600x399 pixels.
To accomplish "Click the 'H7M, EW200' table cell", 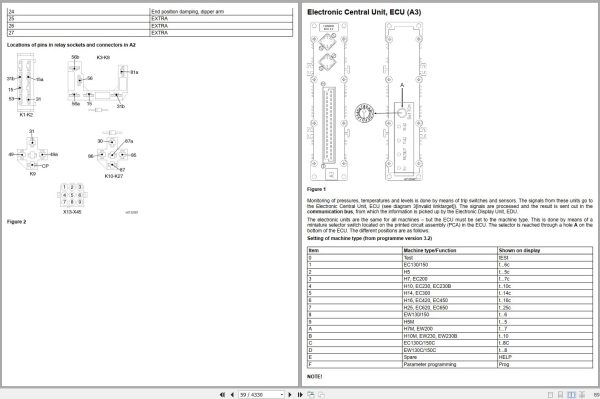I will [x=450, y=329].
